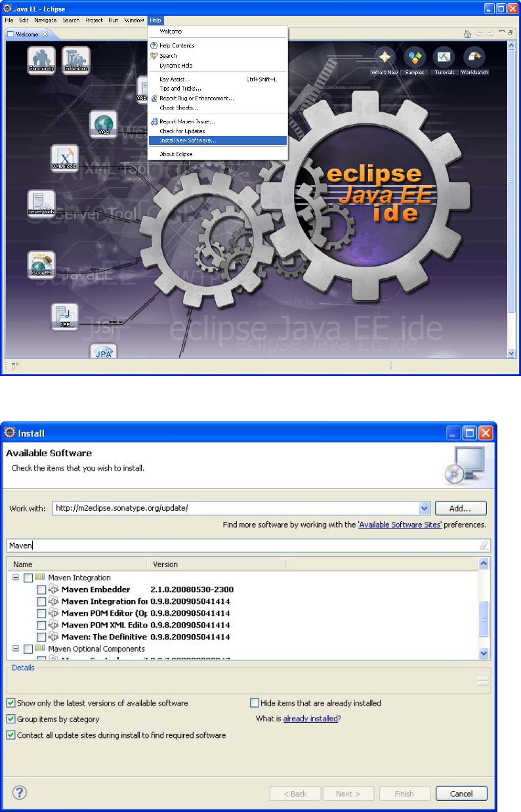This screenshot has height=812, width=521.
Task: Click the Maven Embedder plugin icon
Action: [x=54, y=589]
